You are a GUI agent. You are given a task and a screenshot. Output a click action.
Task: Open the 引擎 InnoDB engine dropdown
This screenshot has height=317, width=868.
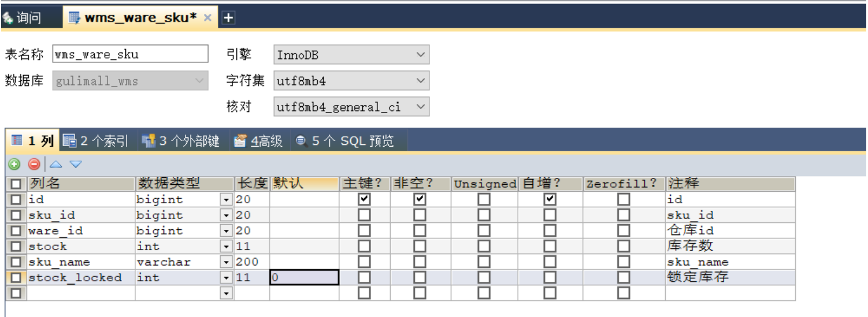(x=351, y=55)
